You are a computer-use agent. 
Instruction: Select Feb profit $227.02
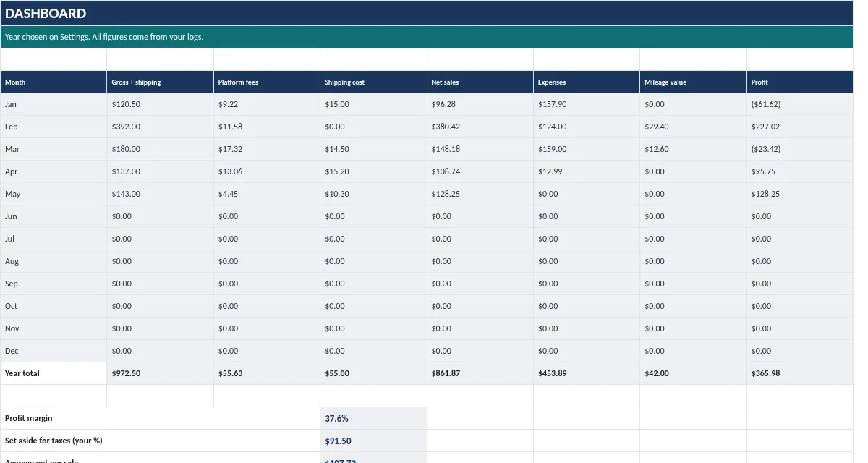point(800,127)
